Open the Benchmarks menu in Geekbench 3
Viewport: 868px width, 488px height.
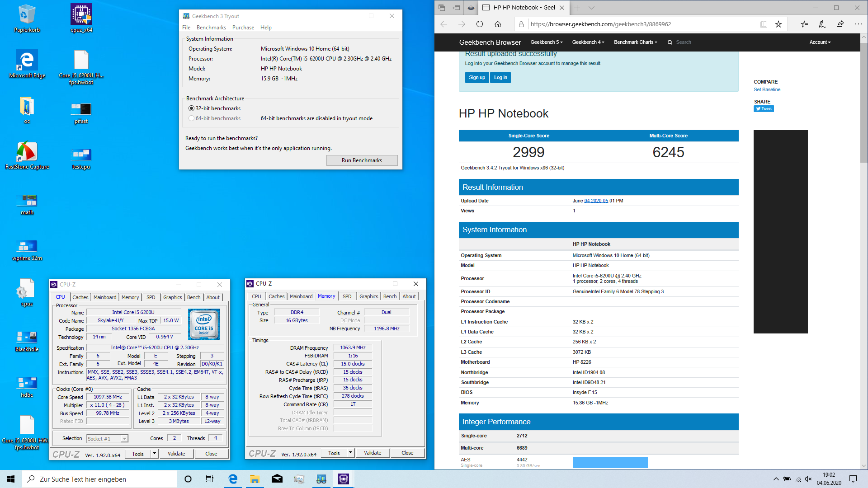(211, 28)
